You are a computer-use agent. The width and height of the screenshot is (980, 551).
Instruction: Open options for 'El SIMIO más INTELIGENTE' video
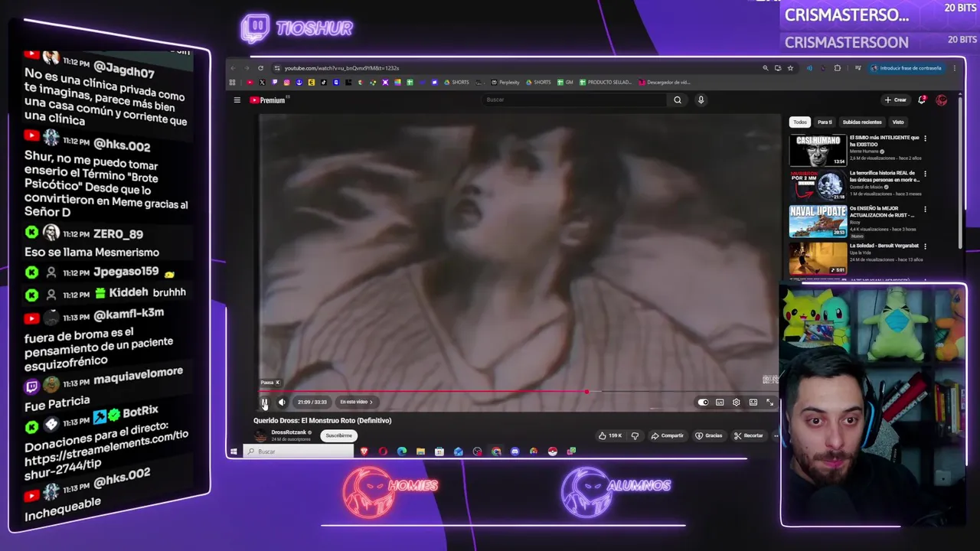[925, 139]
